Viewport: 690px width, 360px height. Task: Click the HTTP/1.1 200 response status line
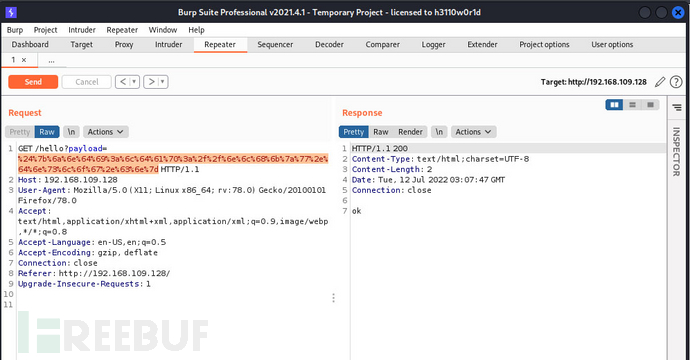point(379,148)
